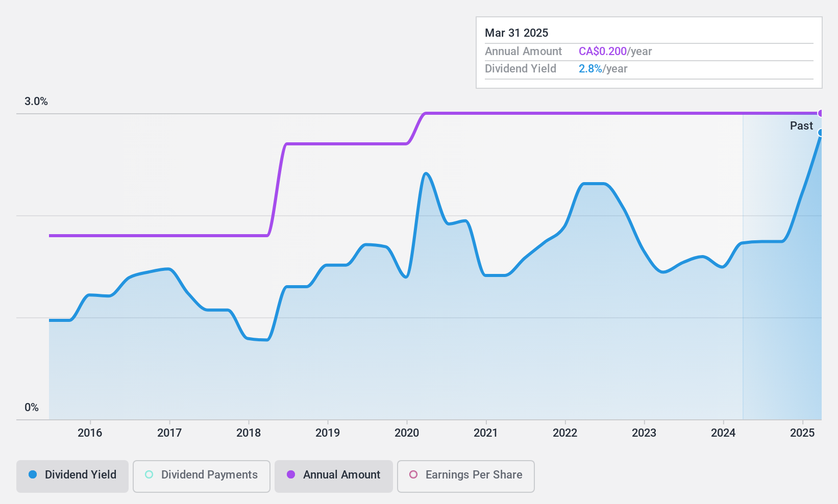This screenshot has width=838, height=504.
Task: Click the 2018 x-axis label
Action: 249,433
